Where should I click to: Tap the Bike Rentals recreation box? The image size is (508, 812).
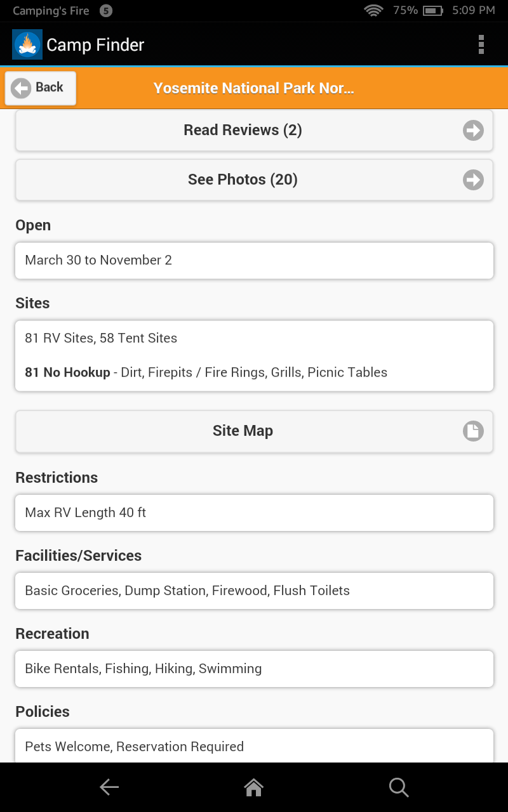[x=254, y=669]
